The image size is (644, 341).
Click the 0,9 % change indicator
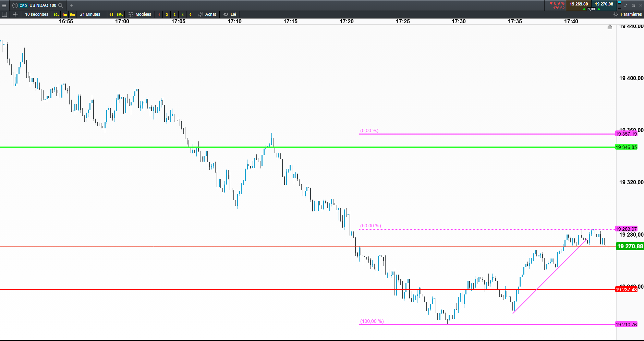(557, 3)
